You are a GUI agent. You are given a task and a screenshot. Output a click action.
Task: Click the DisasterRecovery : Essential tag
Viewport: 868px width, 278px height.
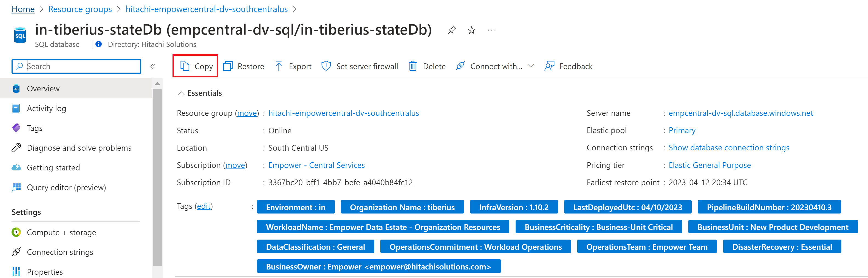[x=782, y=247]
